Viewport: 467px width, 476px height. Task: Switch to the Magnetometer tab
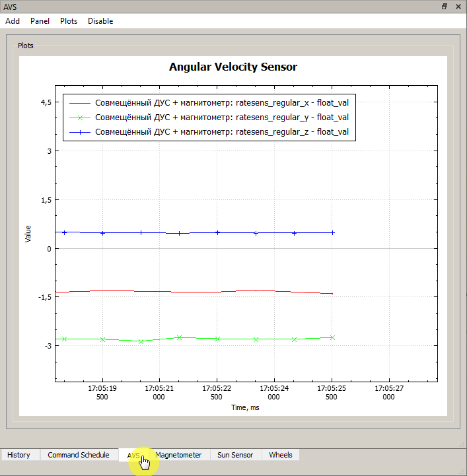tap(178, 455)
